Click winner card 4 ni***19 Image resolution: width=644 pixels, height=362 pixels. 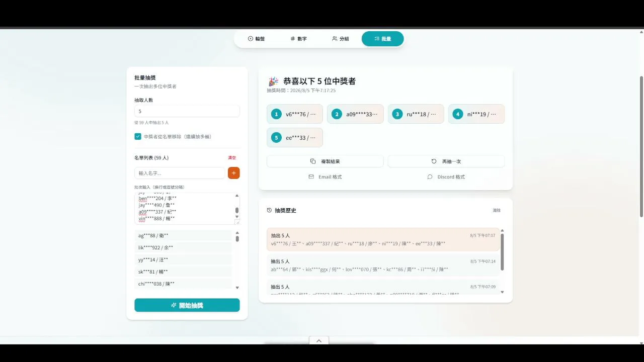[x=476, y=114]
